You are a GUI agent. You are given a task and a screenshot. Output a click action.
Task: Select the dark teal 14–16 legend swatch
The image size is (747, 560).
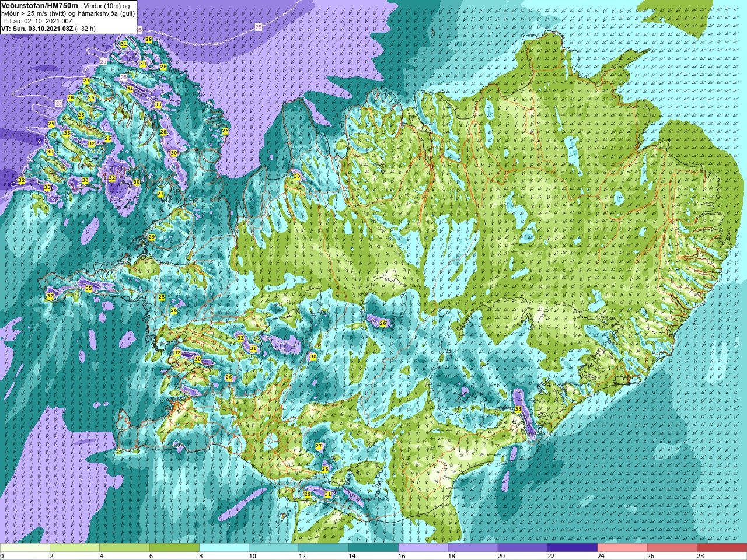tap(373, 548)
